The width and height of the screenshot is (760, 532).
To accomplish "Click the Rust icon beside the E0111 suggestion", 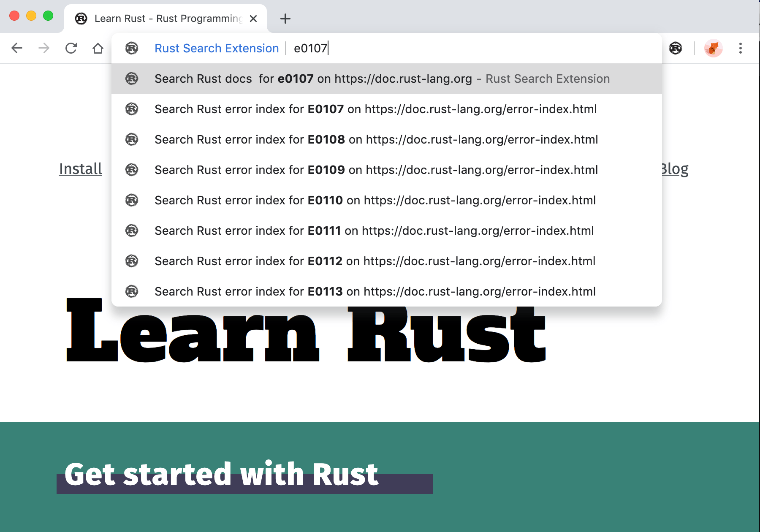I will pos(132,231).
